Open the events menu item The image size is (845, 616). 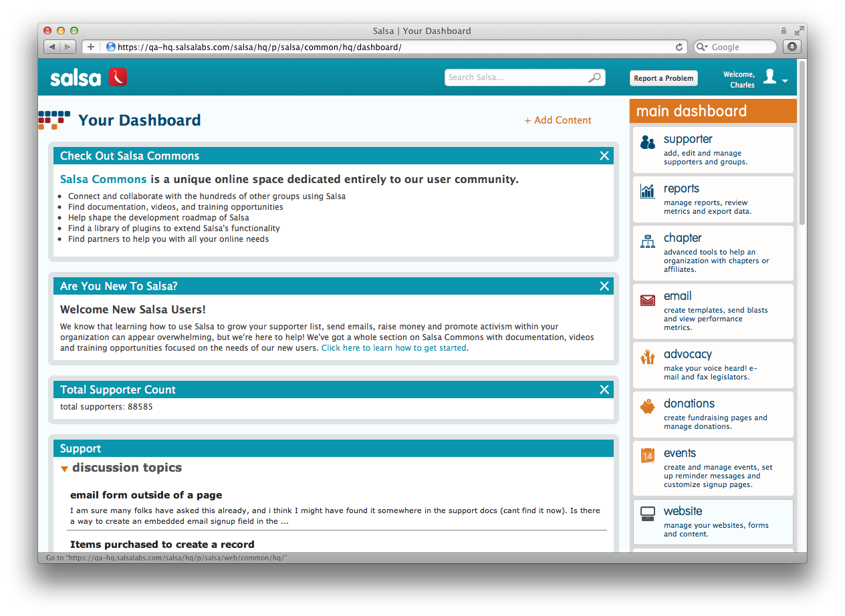713,468
